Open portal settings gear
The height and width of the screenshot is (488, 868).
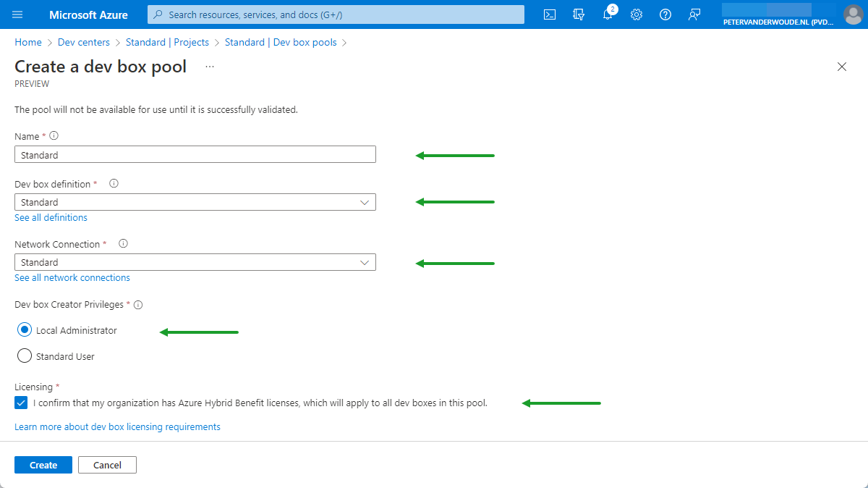click(637, 14)
